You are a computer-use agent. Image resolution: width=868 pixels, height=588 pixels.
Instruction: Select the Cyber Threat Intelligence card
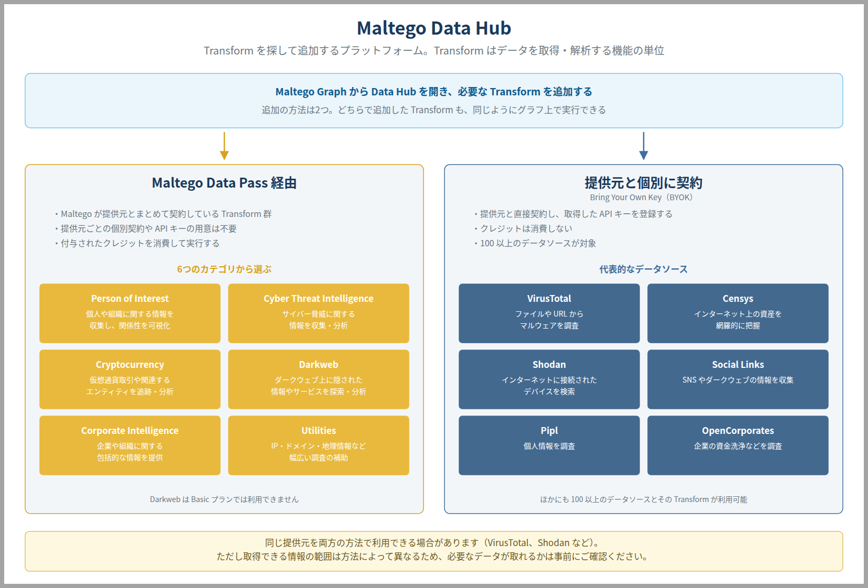[x=319, y=313]
